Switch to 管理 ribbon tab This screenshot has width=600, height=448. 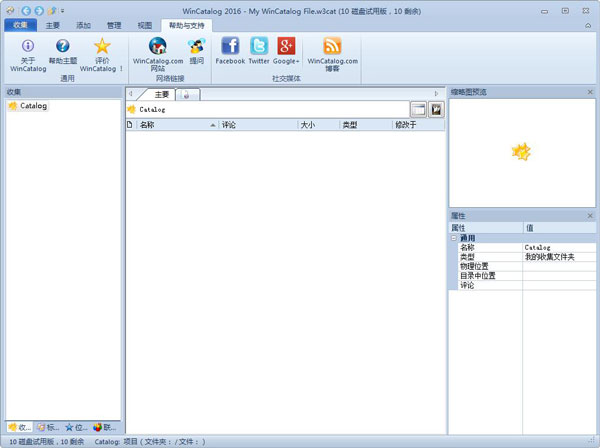click(x=114, y=25)
